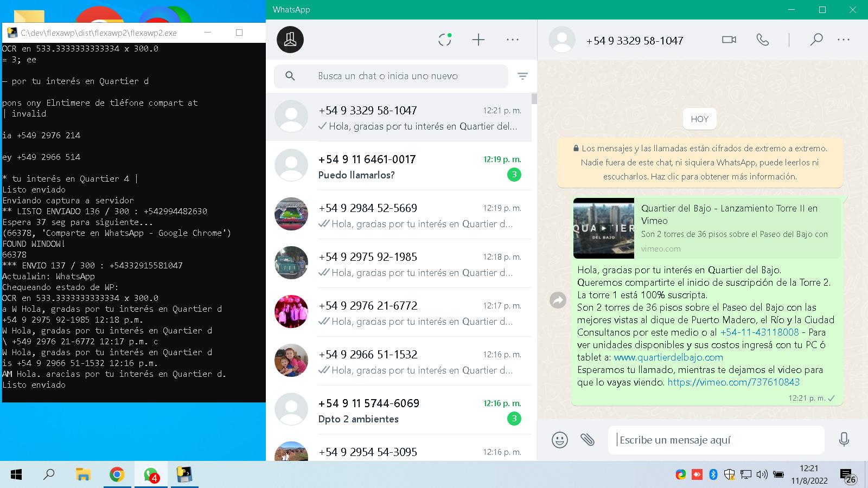The height and width of the screenshot is (488, 868).
Task: Open Windows Start menu
Action: tap(16, 475)
